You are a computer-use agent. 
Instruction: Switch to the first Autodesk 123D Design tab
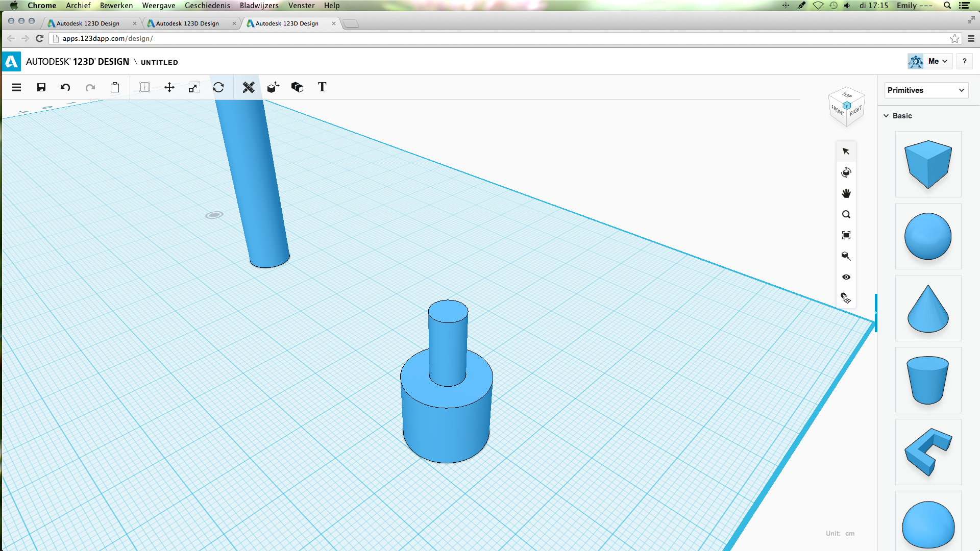coord(88,23)
